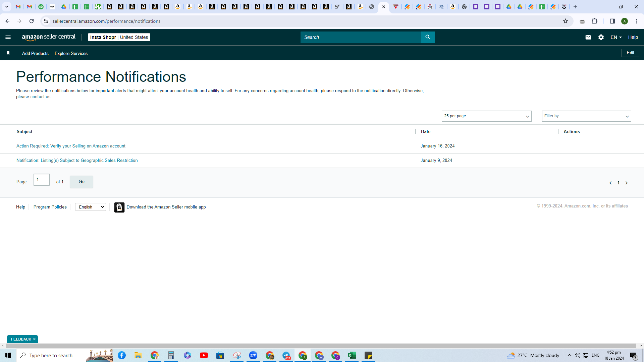Click the Seller Central search field
Screen dimensions: 644x362
pos(361,37)
